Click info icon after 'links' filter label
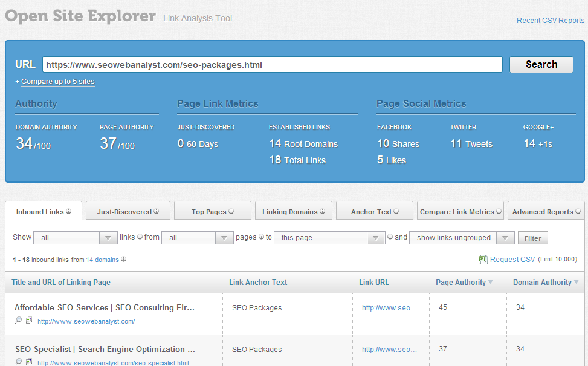 pyautogui.click(x=140, y=237)
